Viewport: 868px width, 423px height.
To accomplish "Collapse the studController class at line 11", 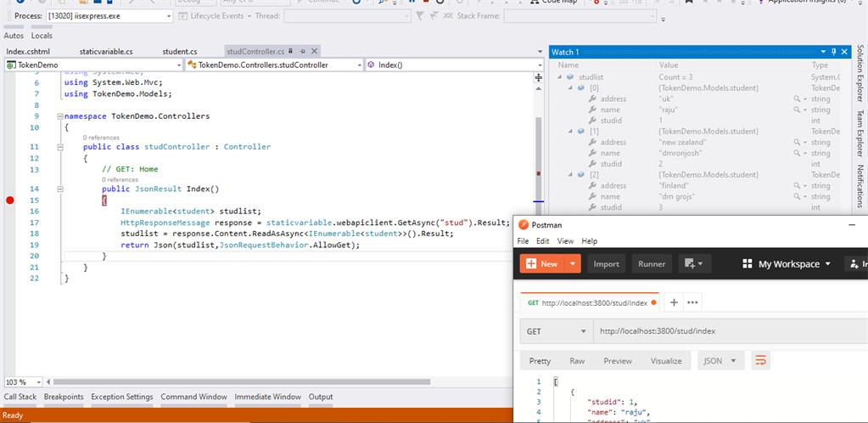I will coord(59,147).
